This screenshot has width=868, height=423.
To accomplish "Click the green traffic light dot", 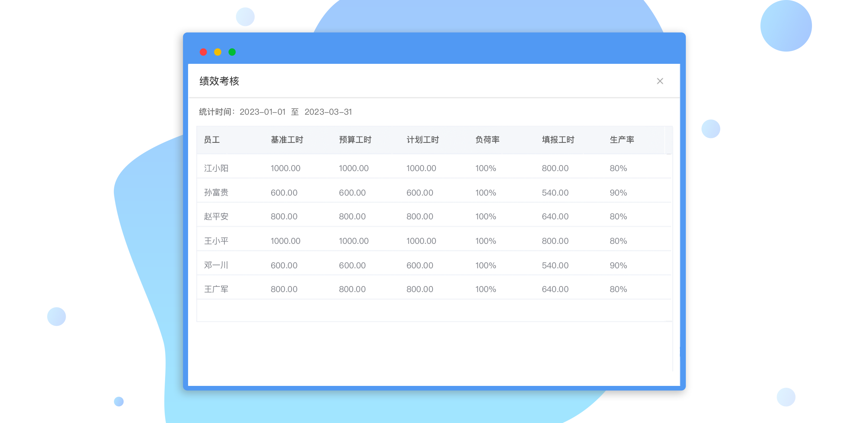I will click(x=231, y=52).
